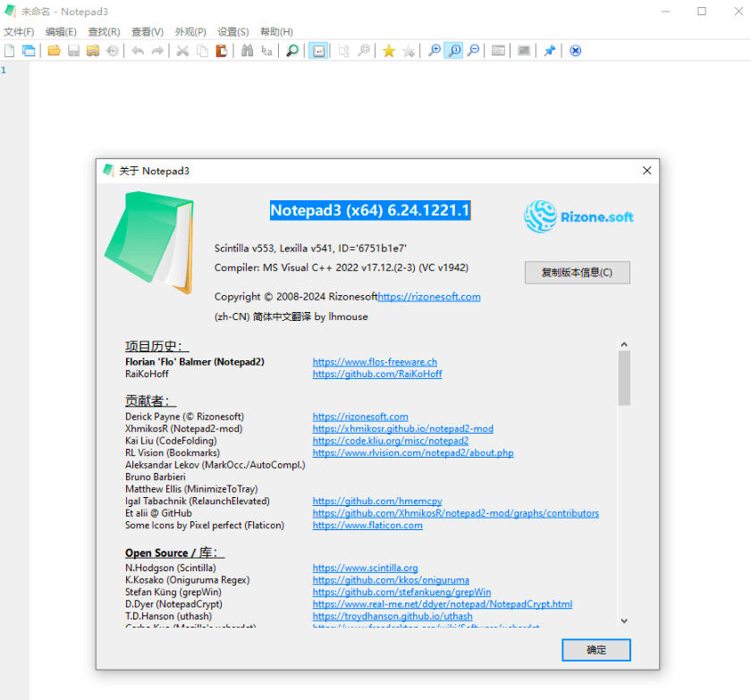The height and width of the screenshot is (700, 751).
Task: Undo the last edit from the toolbar
Action: pos(138,51)
